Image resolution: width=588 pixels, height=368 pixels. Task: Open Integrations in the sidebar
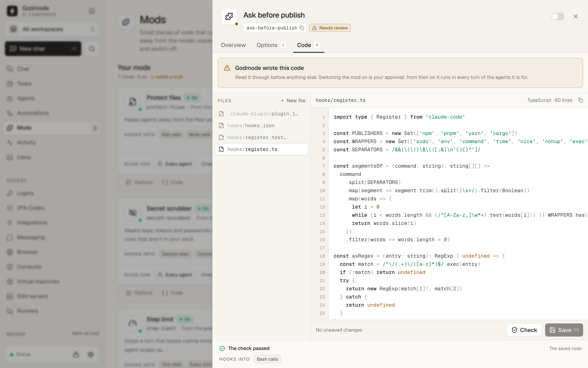[52, 223]
